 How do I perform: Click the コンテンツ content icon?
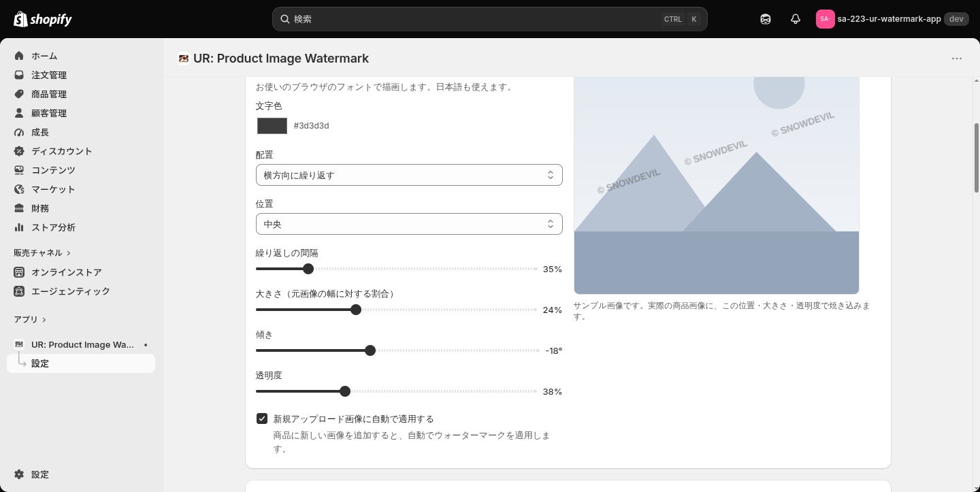19,170
